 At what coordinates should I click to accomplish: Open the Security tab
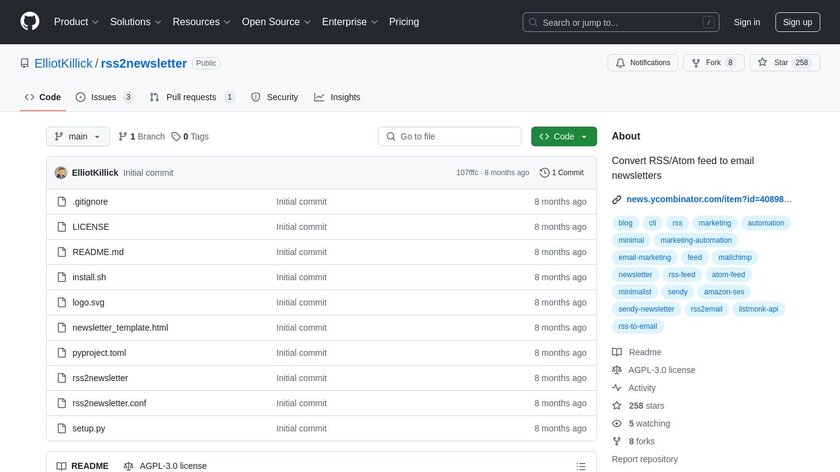[274, 97]
